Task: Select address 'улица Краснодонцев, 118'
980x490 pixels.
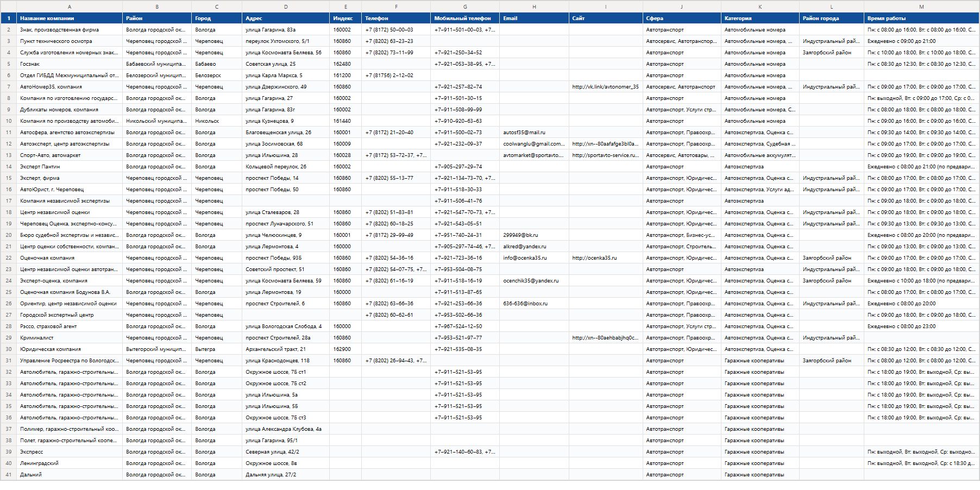Action: point(286,361)
